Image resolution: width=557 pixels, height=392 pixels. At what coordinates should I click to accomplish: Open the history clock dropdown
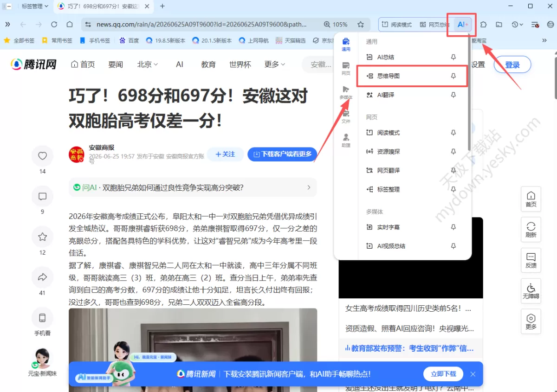click(x=517, y=25)
